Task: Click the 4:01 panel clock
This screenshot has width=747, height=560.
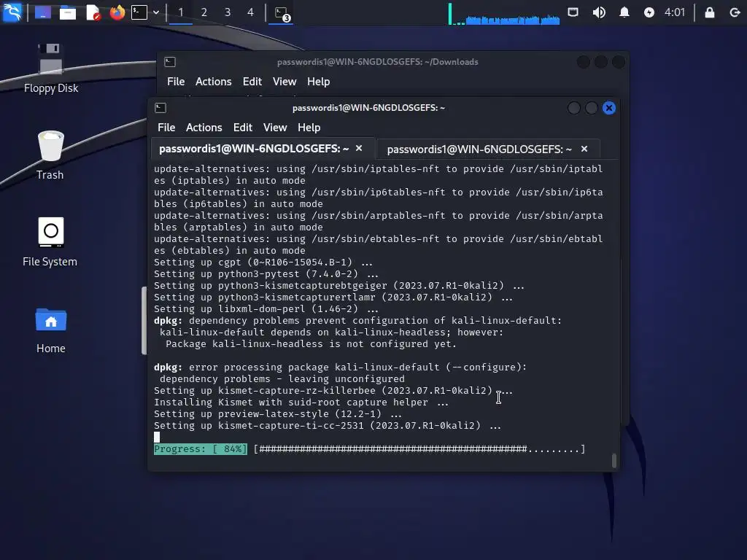Action: tap(675, 12)
